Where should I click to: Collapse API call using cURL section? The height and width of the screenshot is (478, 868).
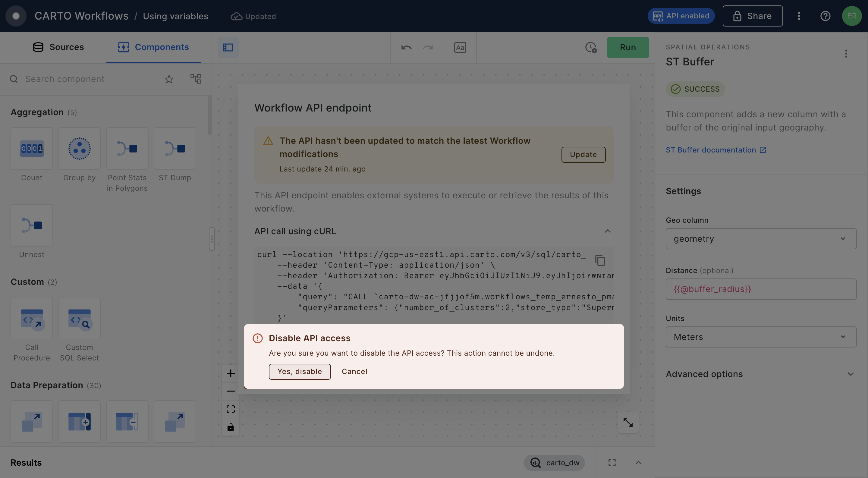tap(608, 231)
